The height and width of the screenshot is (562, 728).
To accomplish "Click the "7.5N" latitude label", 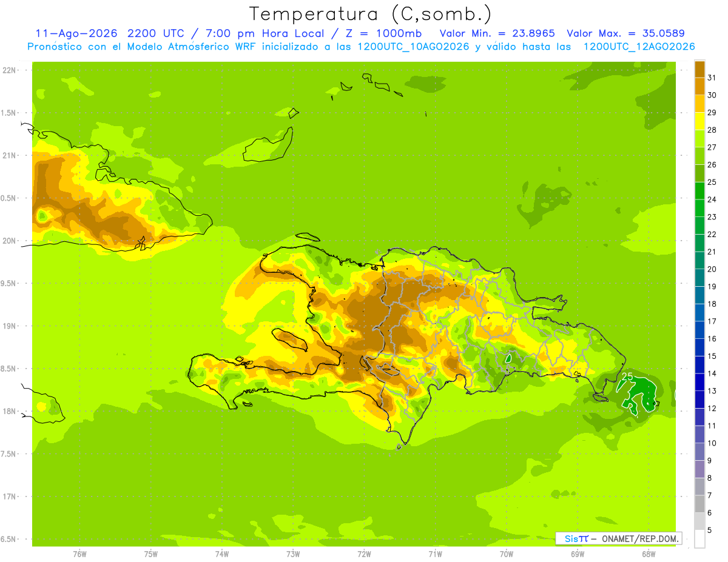I will click(9, 454).
